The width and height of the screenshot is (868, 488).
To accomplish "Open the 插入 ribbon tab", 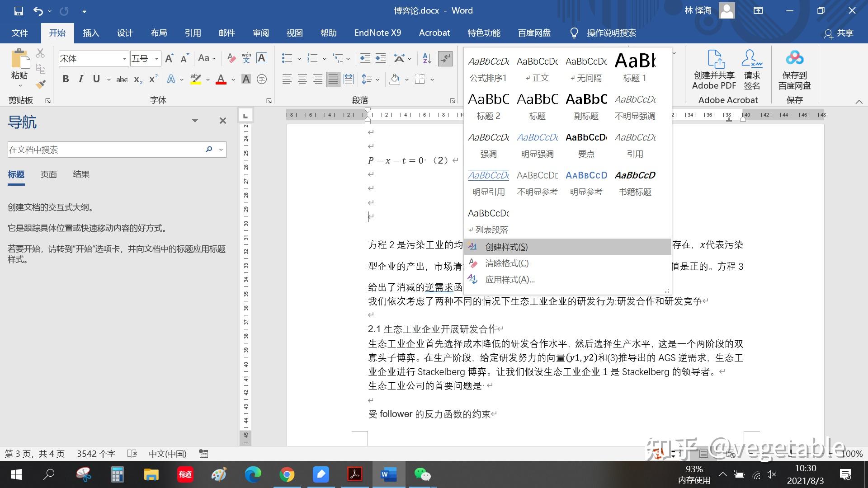I will pyautogui.click(x=91, y=33).
